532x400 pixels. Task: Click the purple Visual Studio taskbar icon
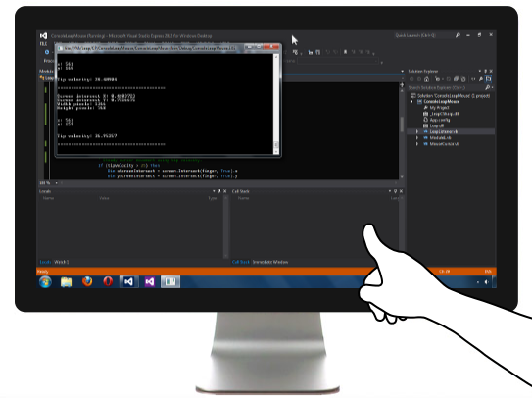(x=150, y=281)
